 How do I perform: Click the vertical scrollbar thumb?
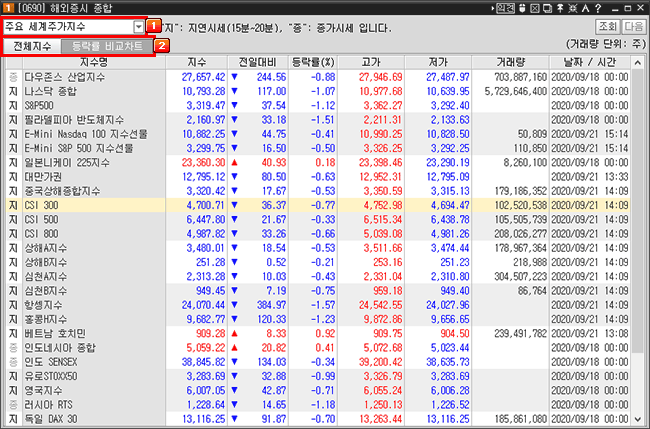click(x=638, y=211)
